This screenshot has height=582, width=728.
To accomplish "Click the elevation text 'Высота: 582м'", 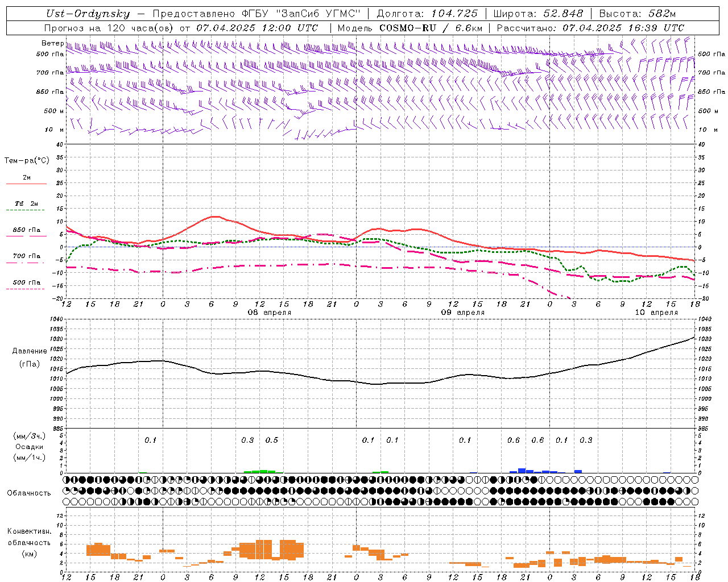I will [x=638, y=14].
